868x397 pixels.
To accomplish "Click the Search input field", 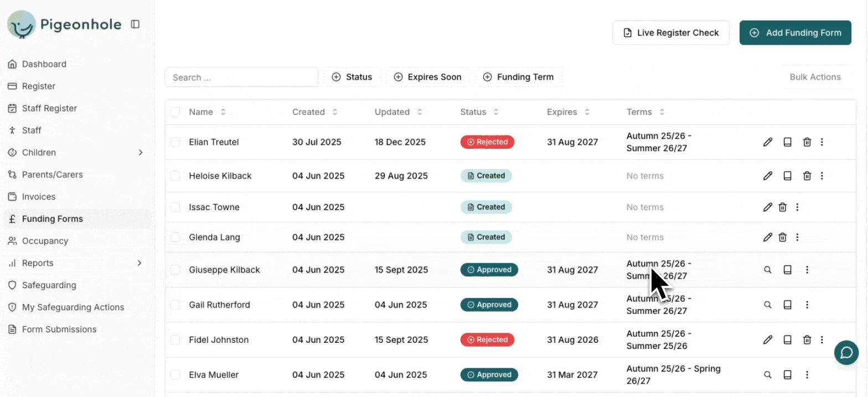I will tap(241, 77).
